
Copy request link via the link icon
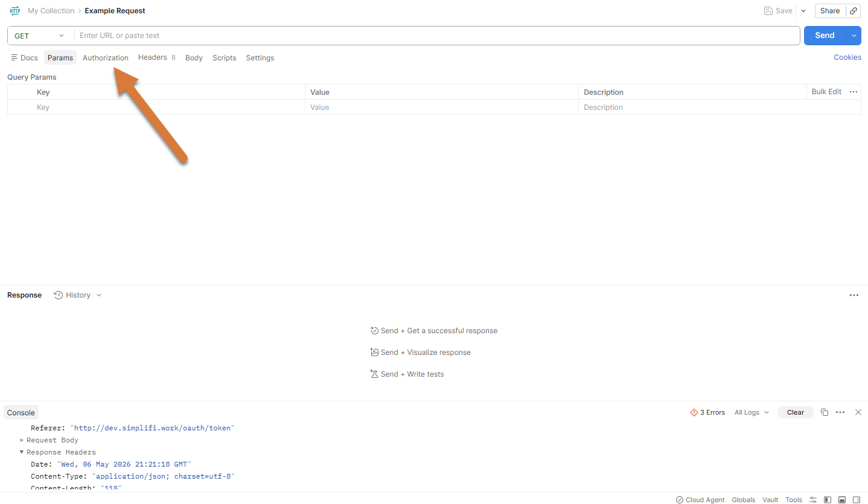[854, 11]
